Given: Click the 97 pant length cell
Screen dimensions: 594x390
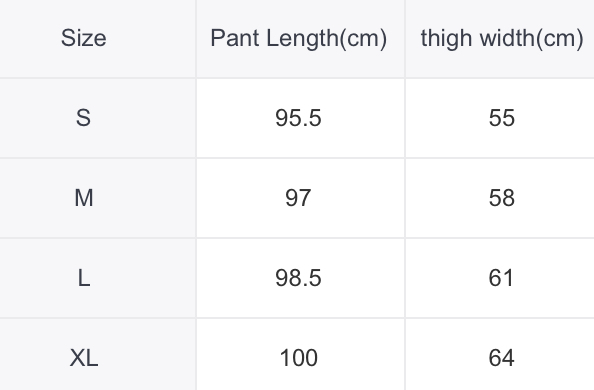Looking at the screenshot, I should click(x=300, y=198).
